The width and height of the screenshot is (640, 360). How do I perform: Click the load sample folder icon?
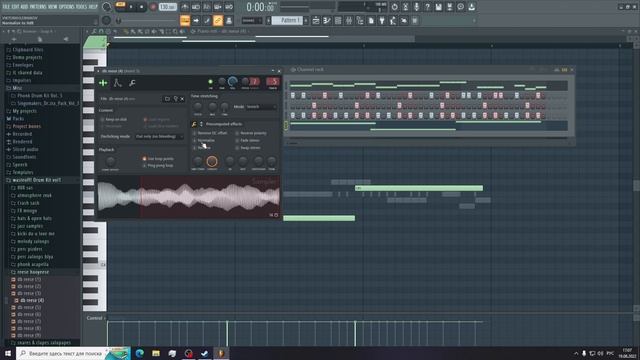167,99
